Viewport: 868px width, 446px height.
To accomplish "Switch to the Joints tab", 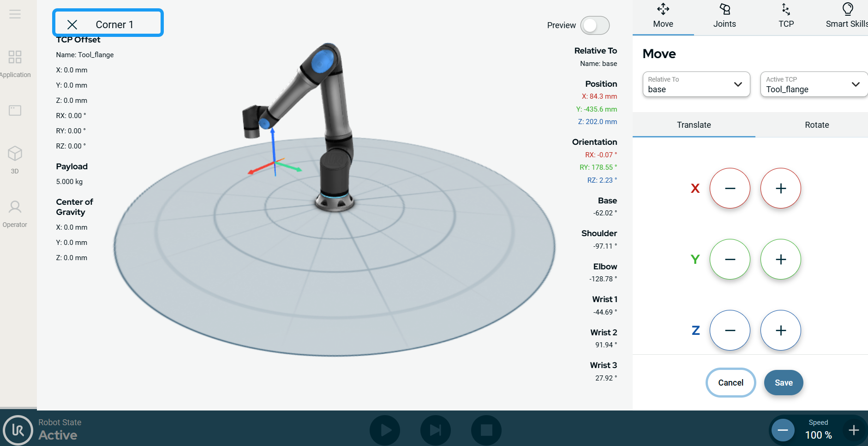I will pyautogui.click(x=724, y=17).
